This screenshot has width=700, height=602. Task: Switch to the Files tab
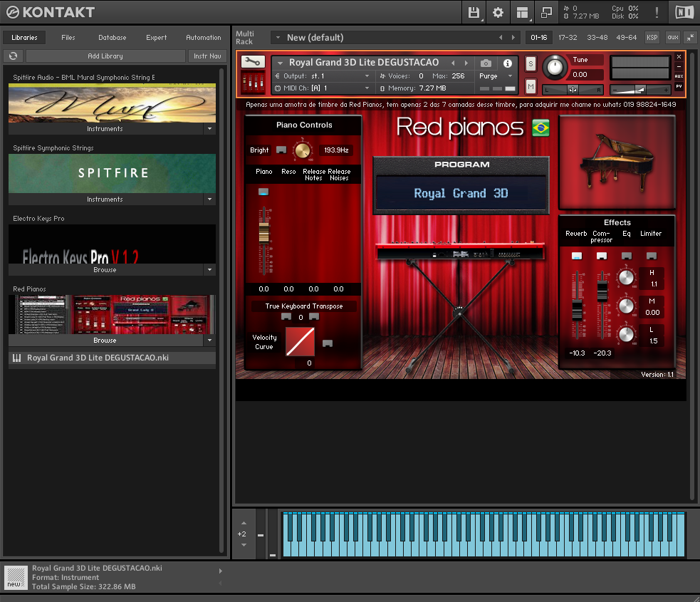tap(68, 38)
